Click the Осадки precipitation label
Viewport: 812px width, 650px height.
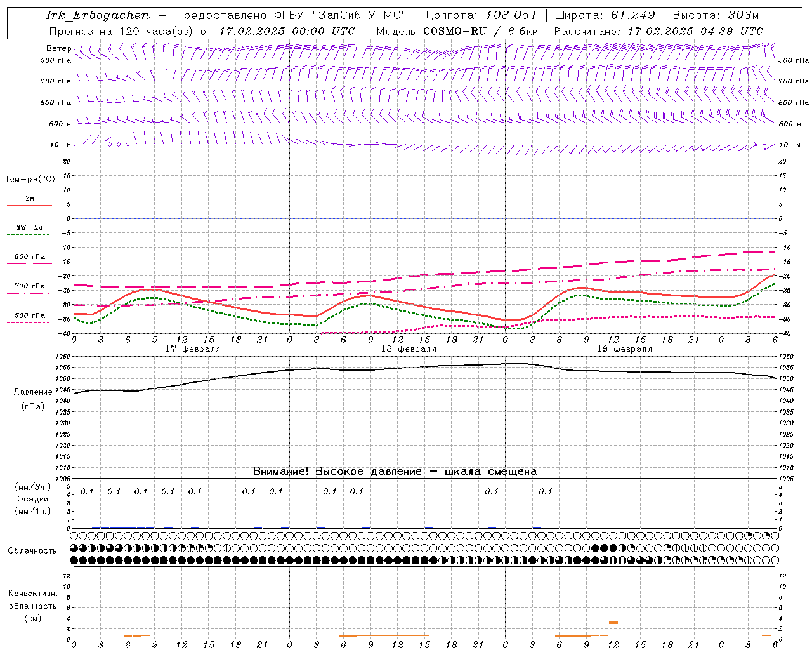point(33,500)
